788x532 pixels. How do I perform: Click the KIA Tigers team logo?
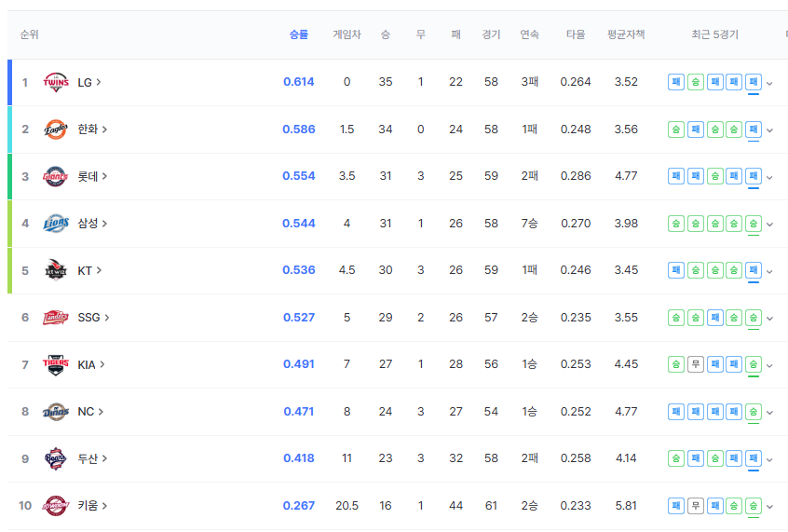tap(56, 364)
